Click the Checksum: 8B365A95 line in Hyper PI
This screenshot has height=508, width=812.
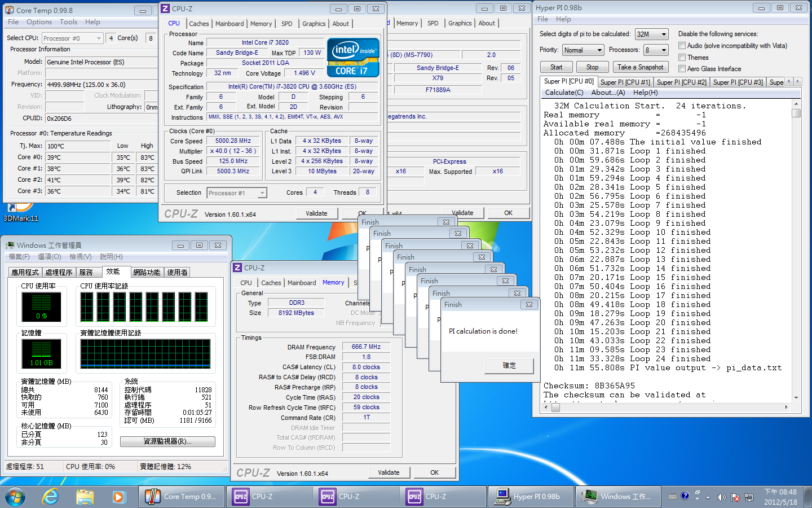[589, 386]
